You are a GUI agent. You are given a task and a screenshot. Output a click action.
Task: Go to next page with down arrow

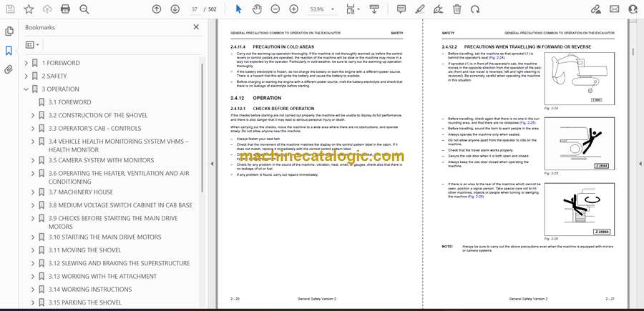tap(175, 9)
